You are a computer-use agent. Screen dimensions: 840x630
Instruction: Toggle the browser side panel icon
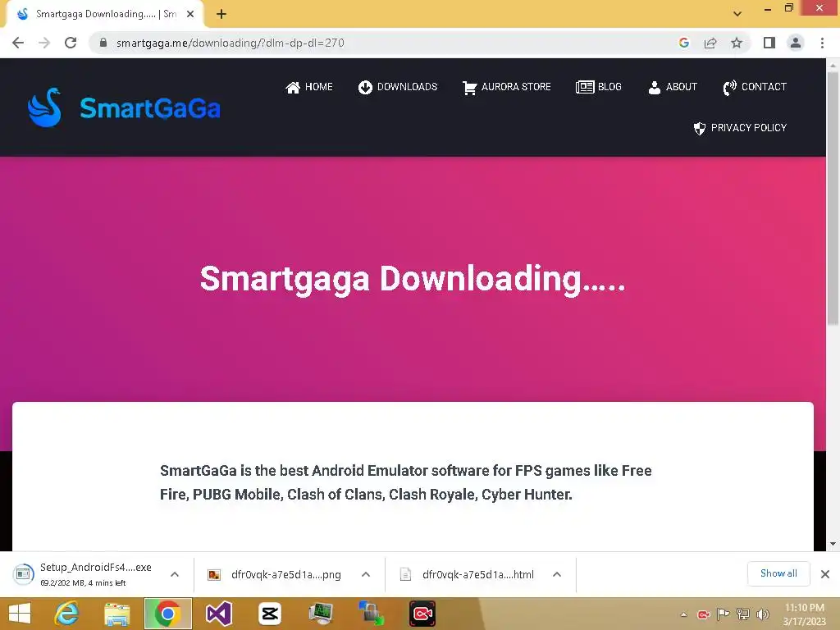tap(769, 43)
